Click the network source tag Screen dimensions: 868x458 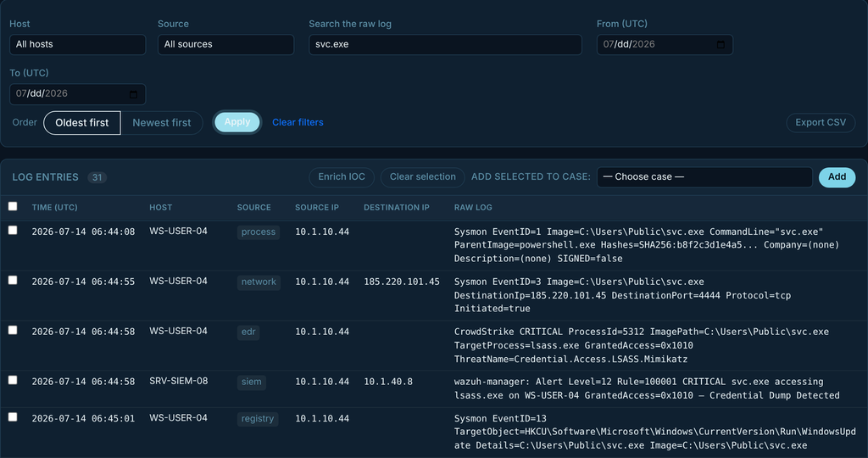click(259, 282)
